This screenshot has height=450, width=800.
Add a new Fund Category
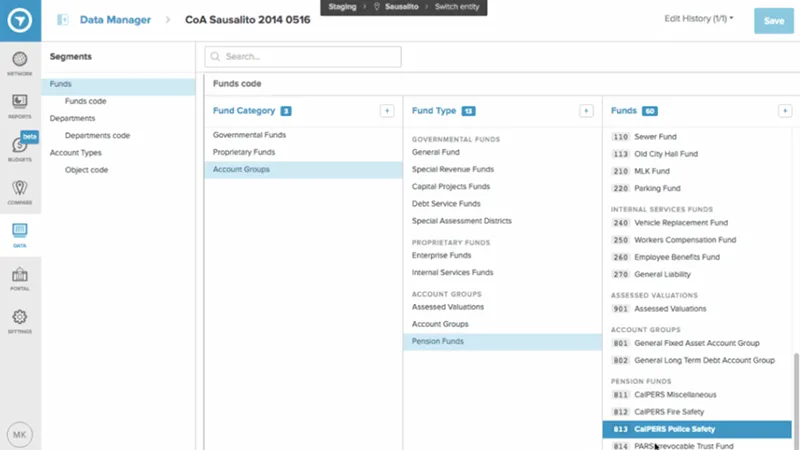click(387, 111)
